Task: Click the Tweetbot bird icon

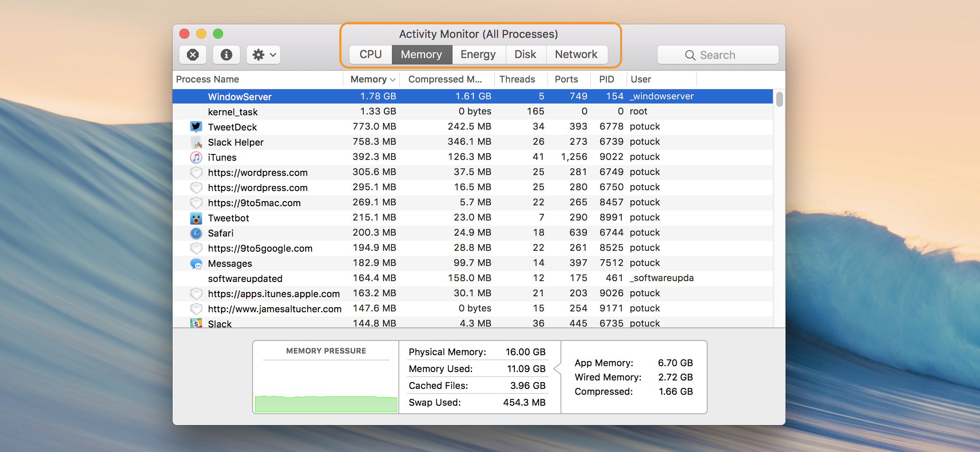Action: coord(196,218)
